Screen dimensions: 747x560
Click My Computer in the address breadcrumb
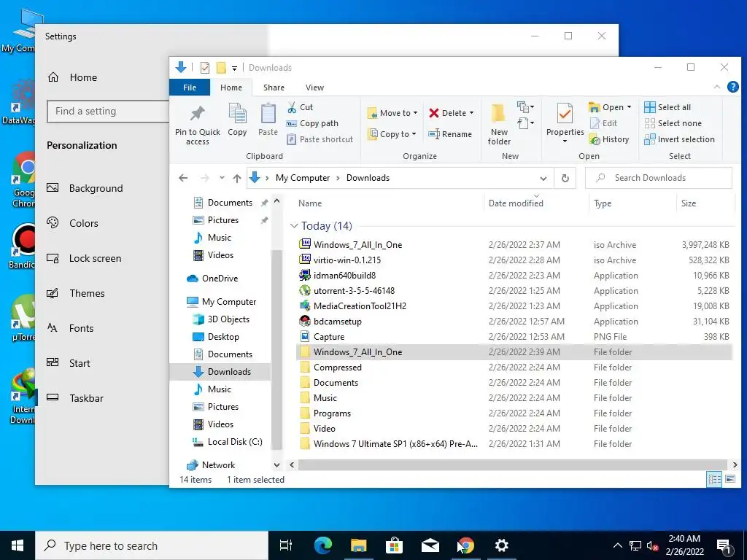point(303,178)
